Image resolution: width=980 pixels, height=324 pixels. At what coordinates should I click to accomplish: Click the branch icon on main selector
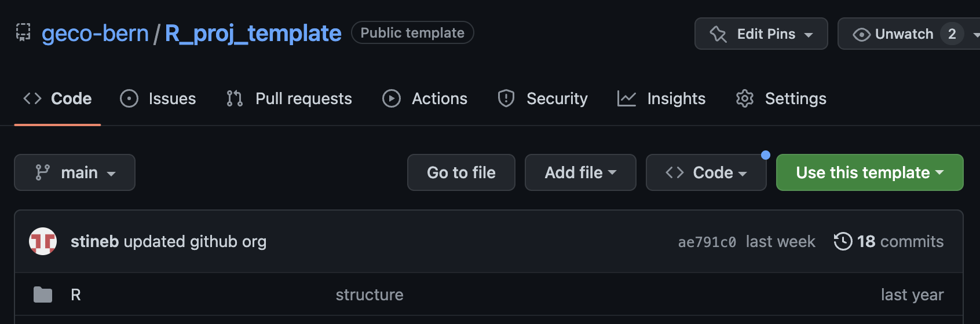point(42,172)
